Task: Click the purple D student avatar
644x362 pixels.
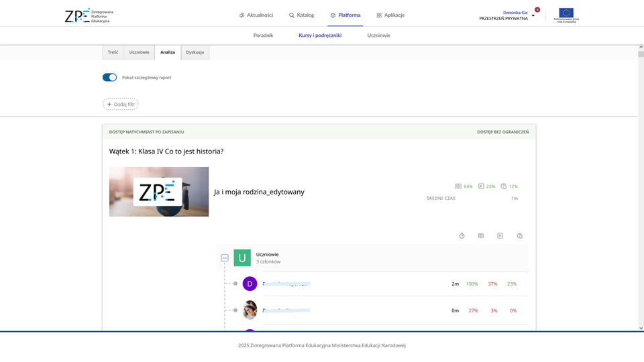Action: 250,284
